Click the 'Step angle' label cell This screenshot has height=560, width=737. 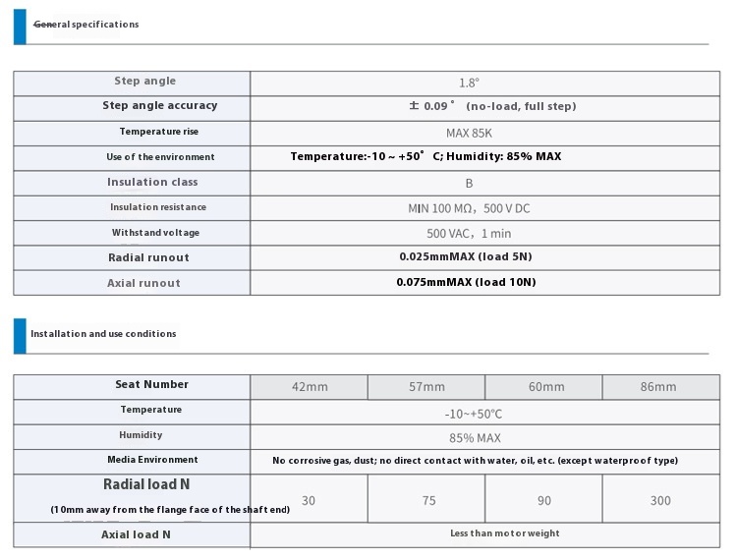(x=132, y=84)
